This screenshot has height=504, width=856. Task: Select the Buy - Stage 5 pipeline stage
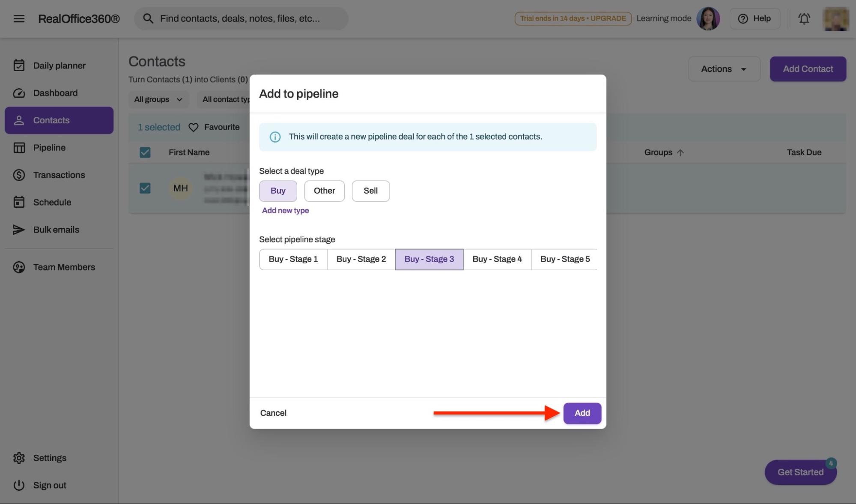point(565,259)
